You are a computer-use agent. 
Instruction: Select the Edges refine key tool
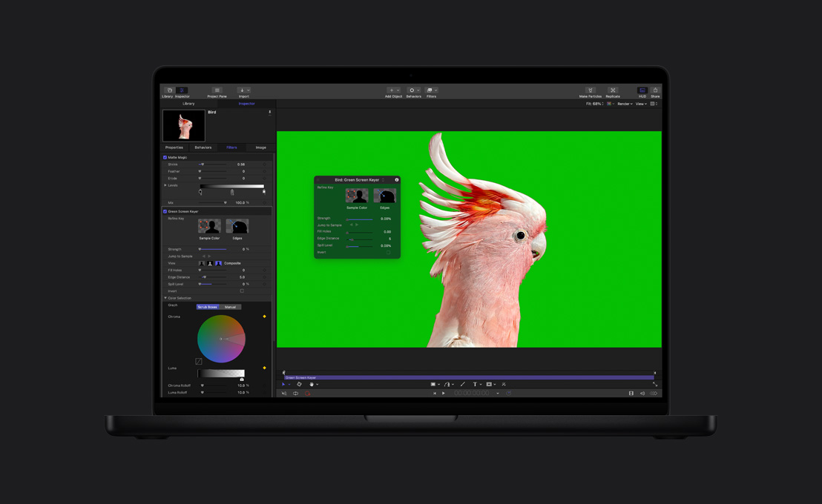237,226
